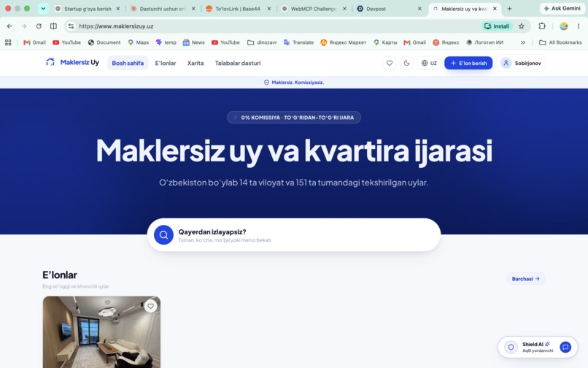588x368 pixels.
Task: Click browser back arrow
Action: (x=9, y=26)
